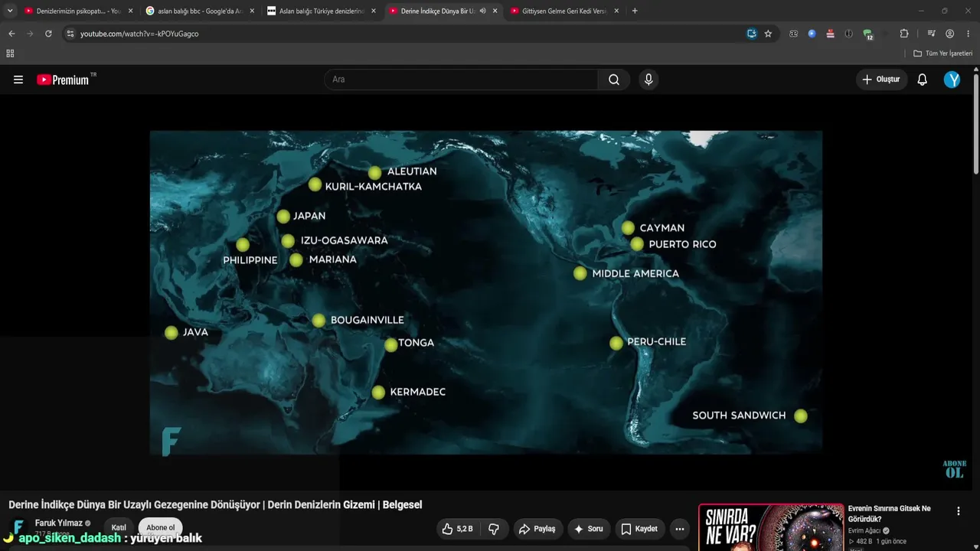Open the Sınırda Ne Var video thumbnail
Image resolution: width=980 pixels, height=551 pixels.
point(771,527)
